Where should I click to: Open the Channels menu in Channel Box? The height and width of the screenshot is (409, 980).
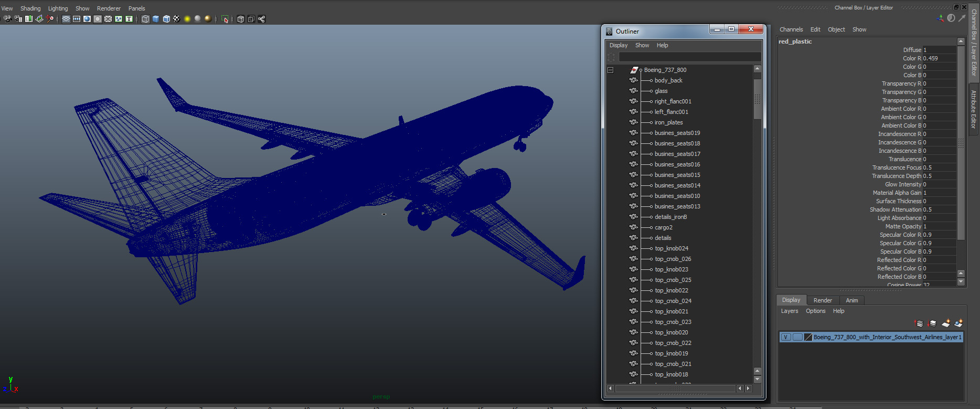(x=791, y=29)
